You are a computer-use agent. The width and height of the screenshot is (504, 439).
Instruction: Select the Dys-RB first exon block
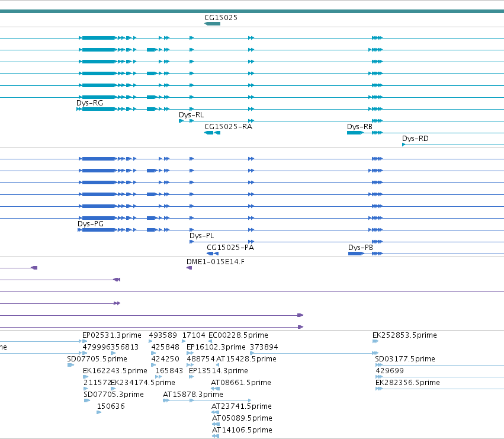(x=355, y=133)
